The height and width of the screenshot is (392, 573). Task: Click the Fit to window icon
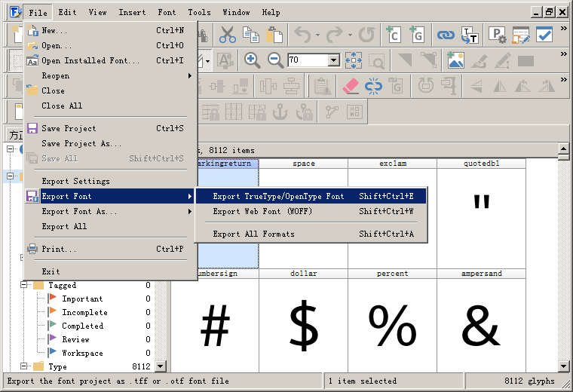(354, 60)
